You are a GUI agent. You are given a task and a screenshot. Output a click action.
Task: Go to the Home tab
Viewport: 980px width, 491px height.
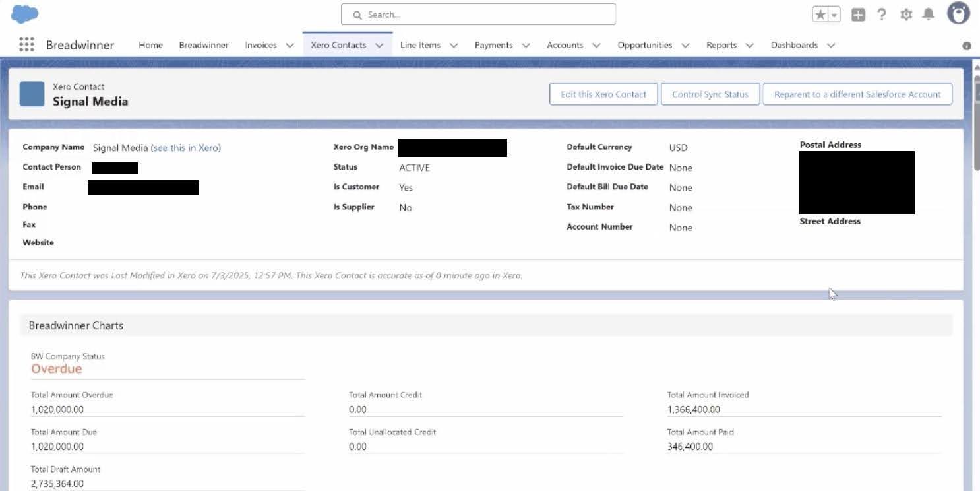(x=150, y=45)
